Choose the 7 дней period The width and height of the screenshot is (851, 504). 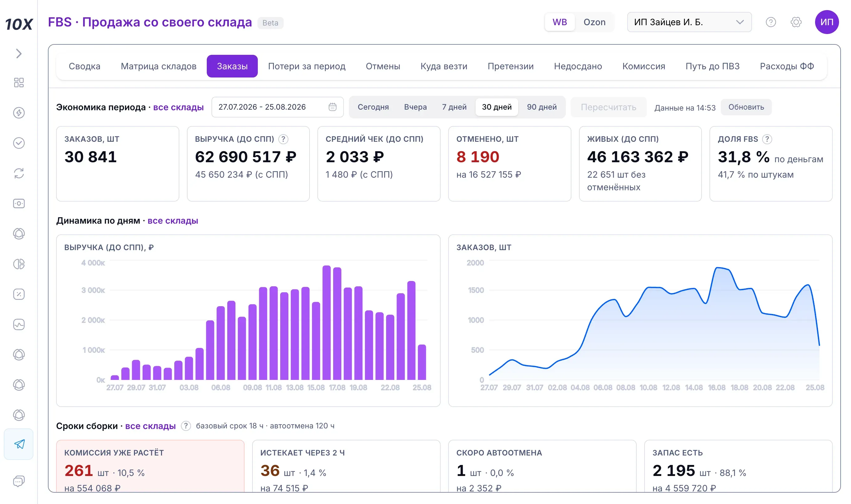(x=454, y=107)
